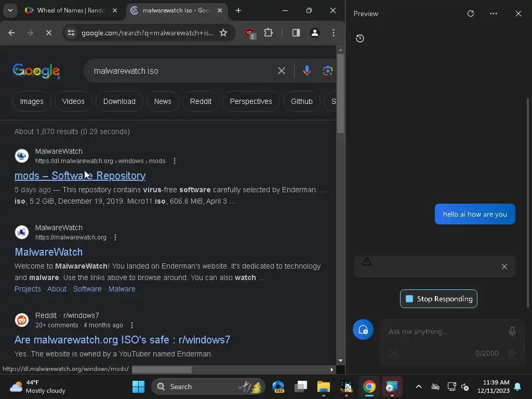
Task: Open Task View on taskbar
Action: point(301,387)
